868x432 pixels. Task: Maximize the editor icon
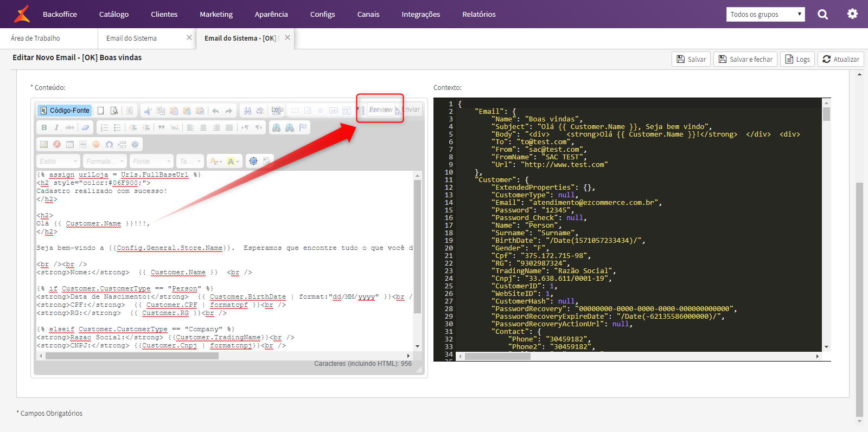point(253,161)
